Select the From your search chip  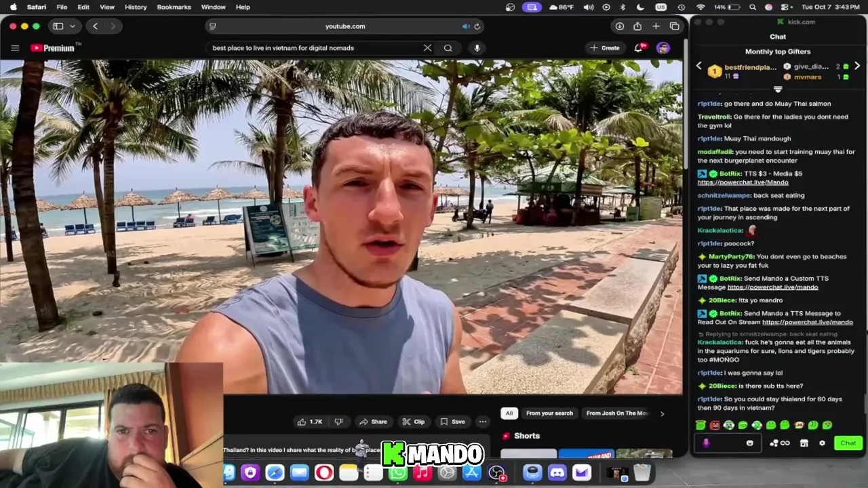coord(549,413)
